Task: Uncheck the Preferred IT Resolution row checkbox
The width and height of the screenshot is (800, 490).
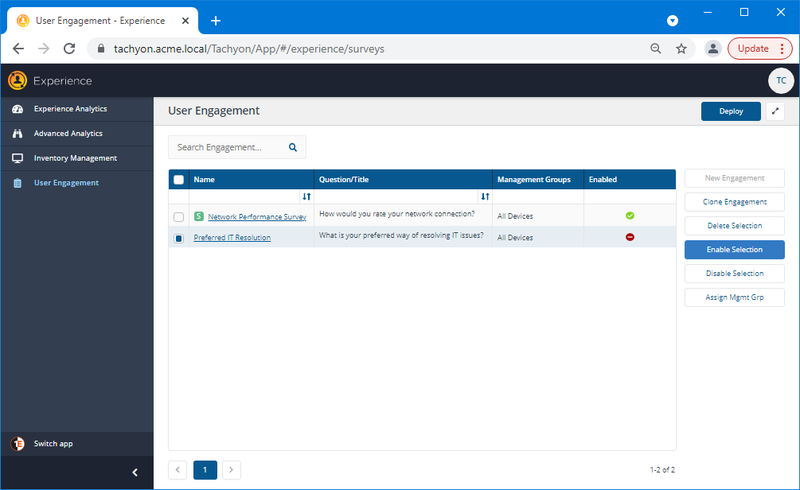Action: pos(178,238)
